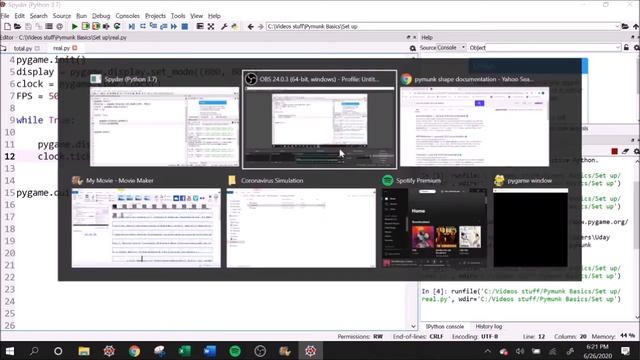Click the Maximize current pane icon
The height and width of the screenshot is (360, 640).
(x=200, y=27)
